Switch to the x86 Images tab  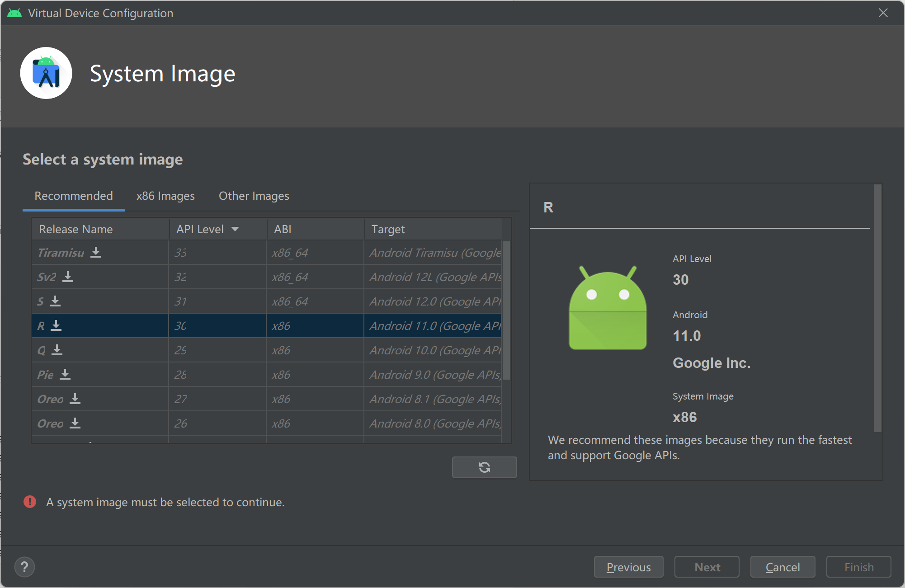click(165, 196)
